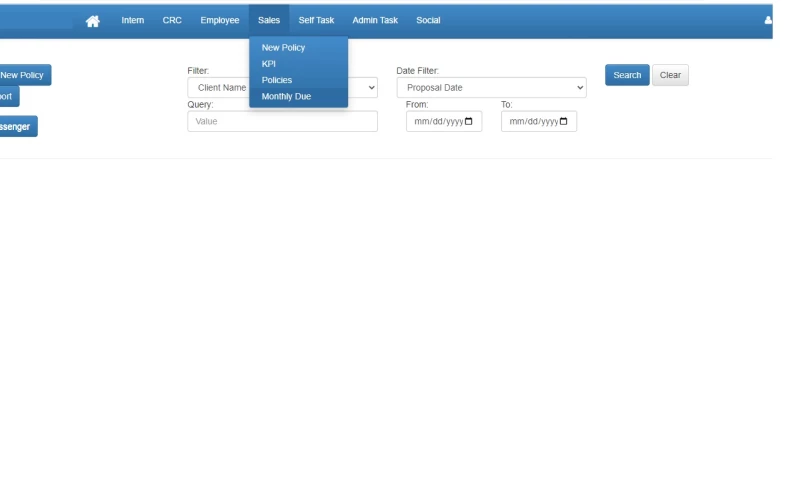The height and width of the screenshot is (480, 800).
Task: Open the Intern navigation menu
Action: coord(132,20)
